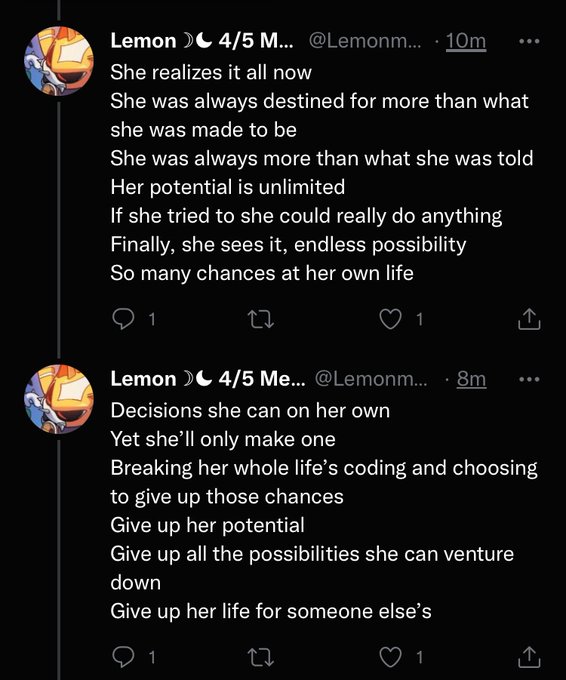This screenshot has width=566, height=680.
Task: Like the 'Decisions she can on her own' tweet
Action: point(390,657)
